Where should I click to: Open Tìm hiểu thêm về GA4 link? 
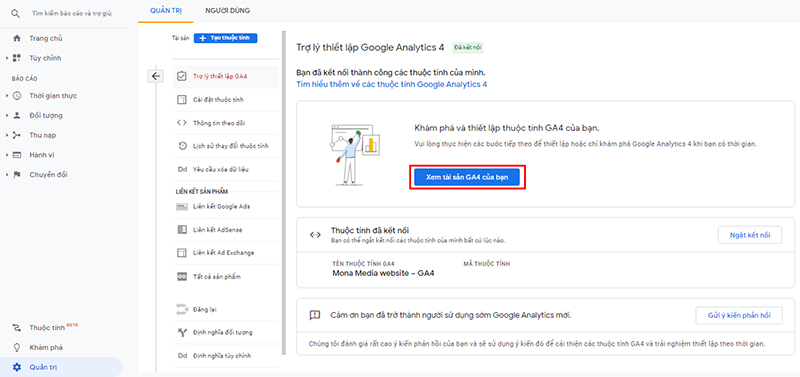coord(392,84)
